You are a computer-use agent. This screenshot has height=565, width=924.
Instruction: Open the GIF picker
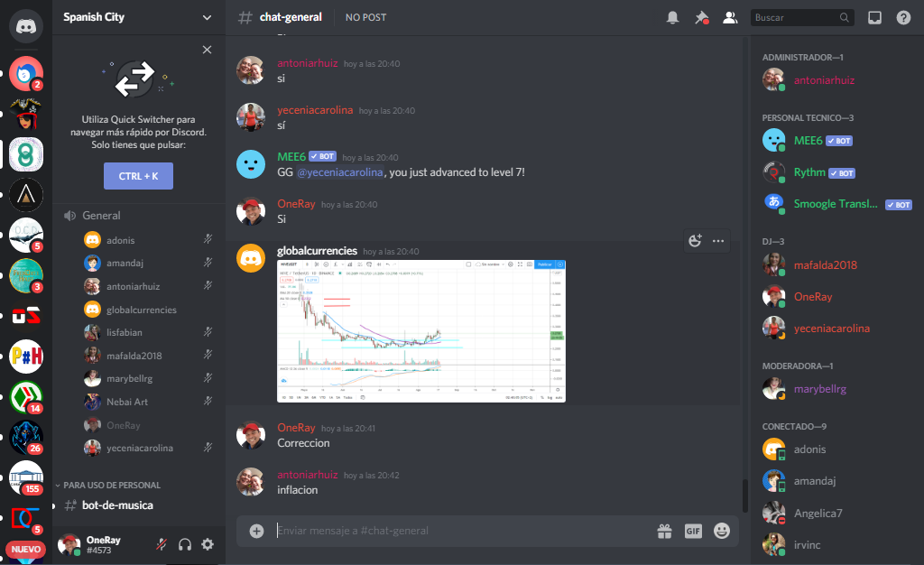coord(693,531)
